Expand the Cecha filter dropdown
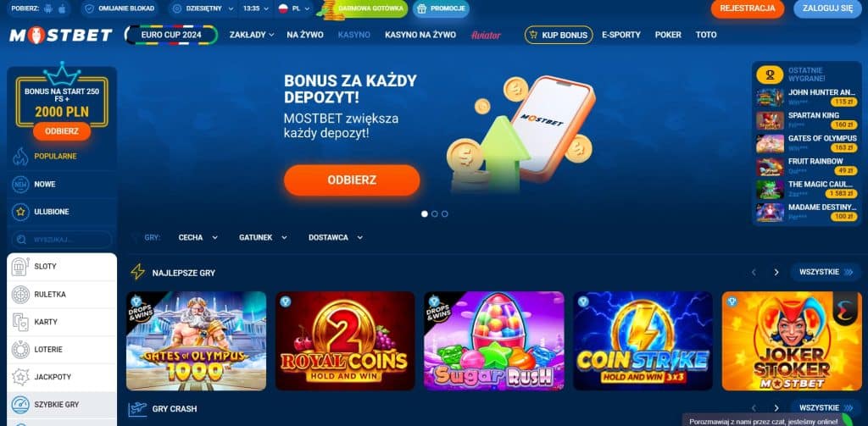The height and width of the screenshot is (426, 868). (x=198, y=237)
